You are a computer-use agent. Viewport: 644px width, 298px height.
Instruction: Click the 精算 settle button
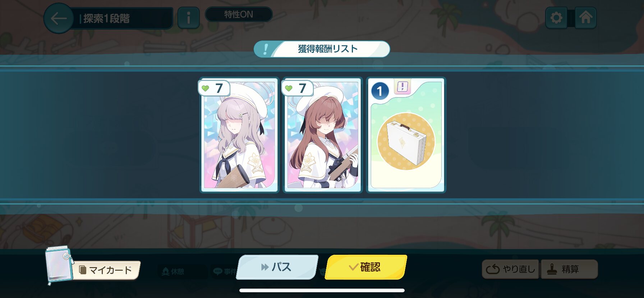coord(569,269)
